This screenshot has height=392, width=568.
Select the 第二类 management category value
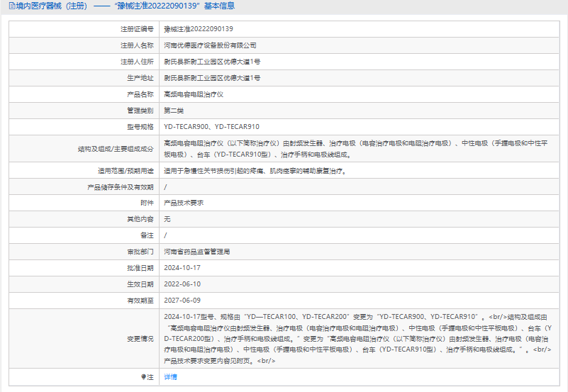coord(174,111)
